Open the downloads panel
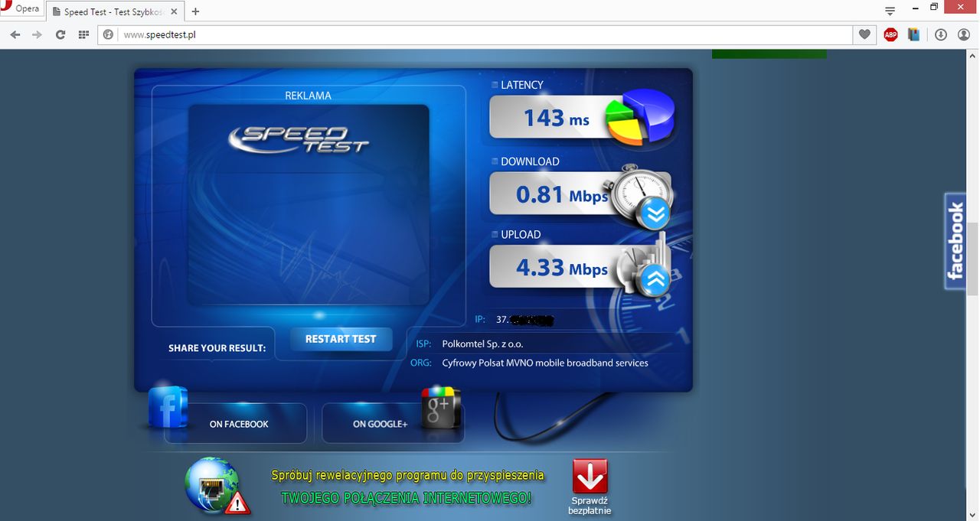The width and height of the screenshot is (980, 521). (x=941, y=34)
